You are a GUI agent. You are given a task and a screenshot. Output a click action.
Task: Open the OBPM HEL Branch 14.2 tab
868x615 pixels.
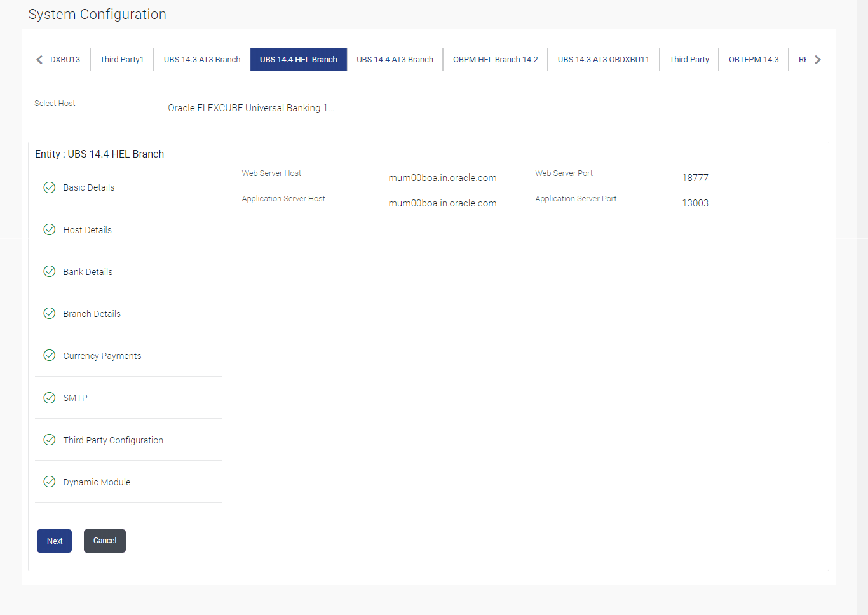tap(496, 60)
